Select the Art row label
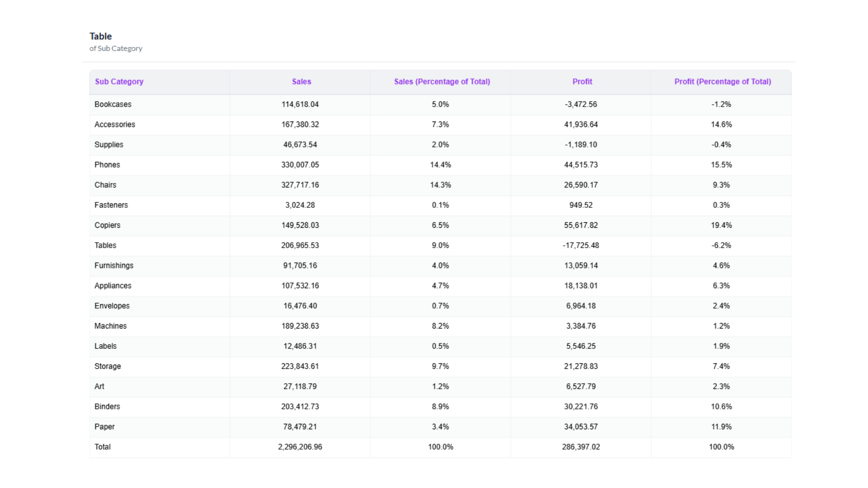This screenshot has height=488, width=868. pos(99,387)
